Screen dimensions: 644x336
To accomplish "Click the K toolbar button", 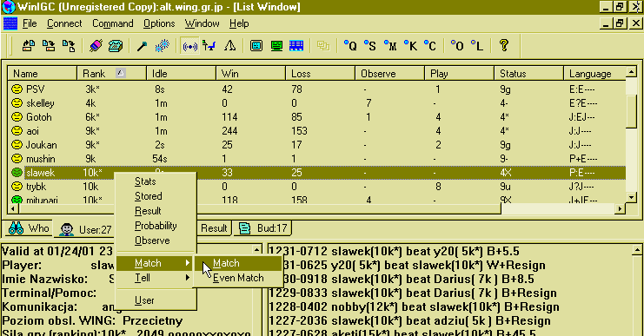I will pyautogui.click(x=410, y=45).
